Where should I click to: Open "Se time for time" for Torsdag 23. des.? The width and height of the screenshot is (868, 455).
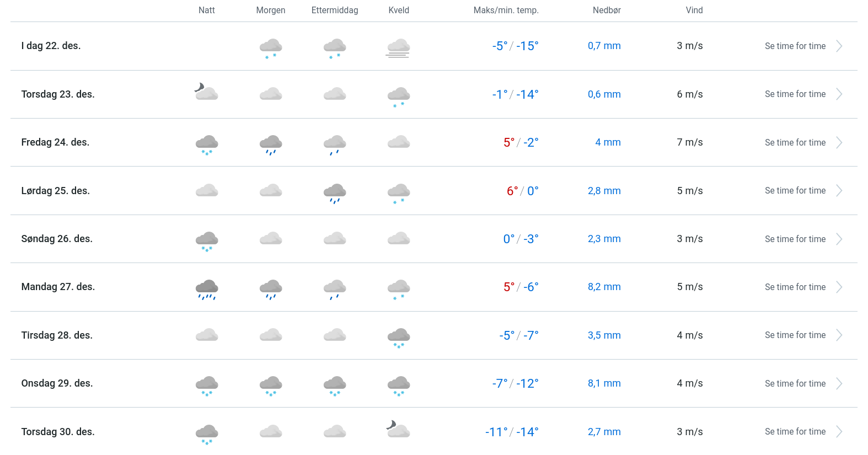pyautogui.click(x=795, y=94)
